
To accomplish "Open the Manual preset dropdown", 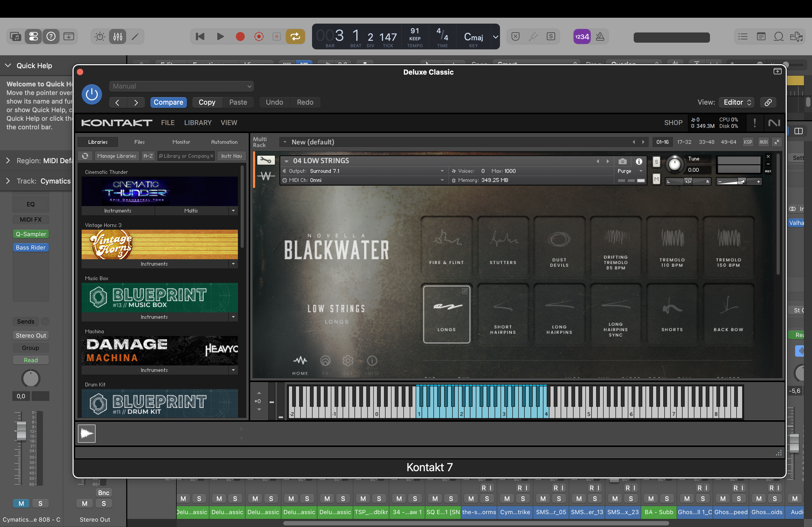I will 182,86.
